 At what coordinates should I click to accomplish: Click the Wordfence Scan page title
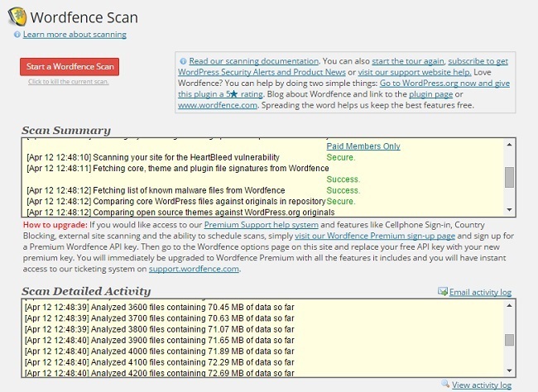[84, 17]
